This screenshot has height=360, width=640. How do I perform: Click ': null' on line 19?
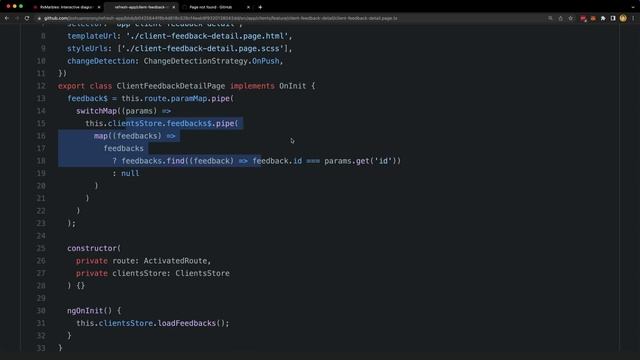pos(126,173)
